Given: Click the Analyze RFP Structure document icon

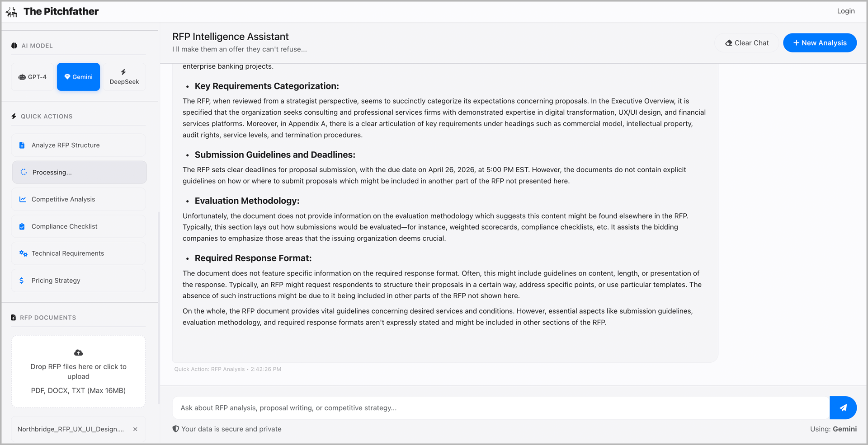Looking at the screenshot, I should point(22,145).
